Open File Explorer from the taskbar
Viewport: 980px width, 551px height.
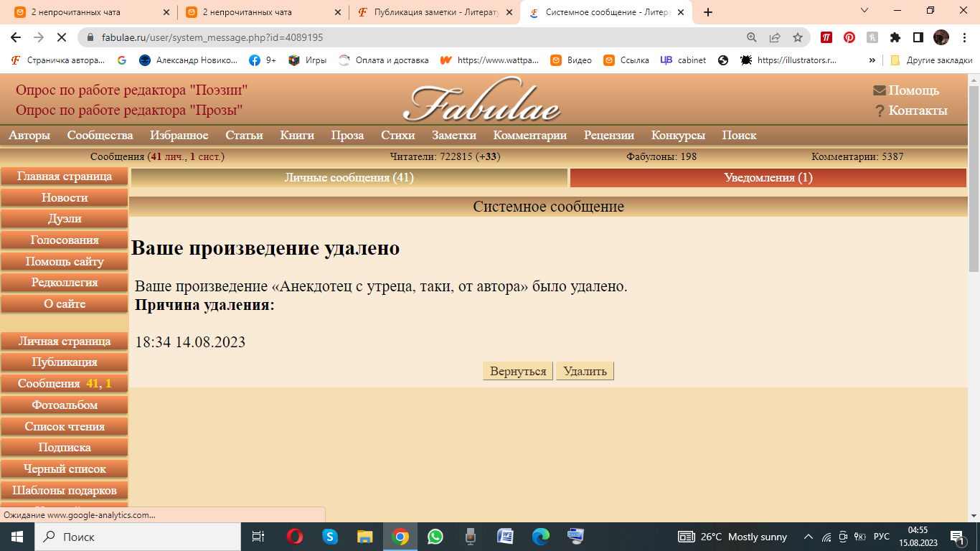[x=365, y=537]
